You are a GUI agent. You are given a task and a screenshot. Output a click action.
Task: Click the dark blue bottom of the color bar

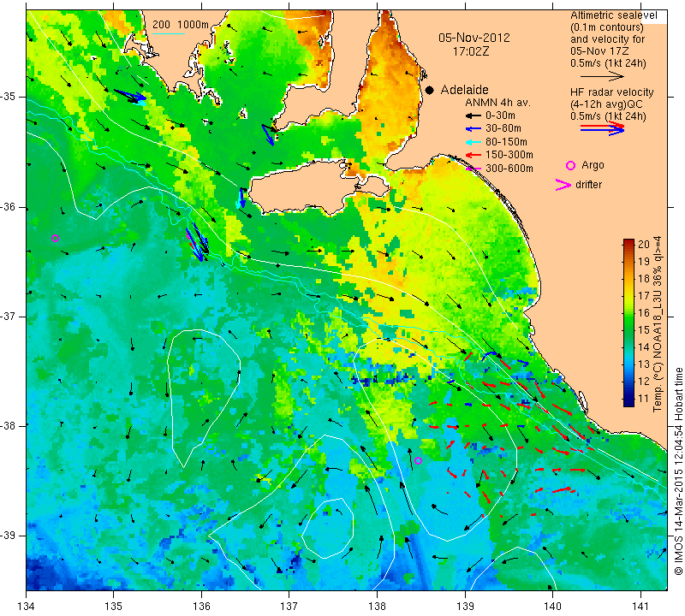pos(628,402)
